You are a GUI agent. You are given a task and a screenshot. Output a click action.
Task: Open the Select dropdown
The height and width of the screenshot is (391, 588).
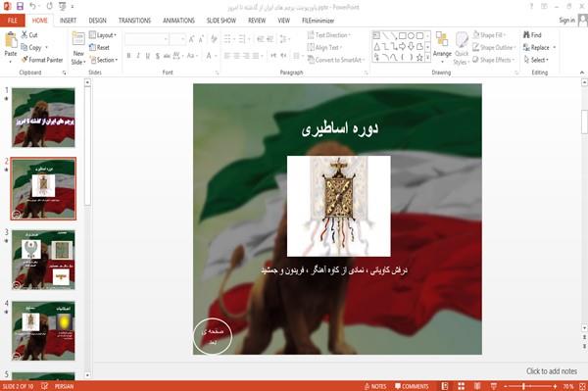tap(536, 60)
